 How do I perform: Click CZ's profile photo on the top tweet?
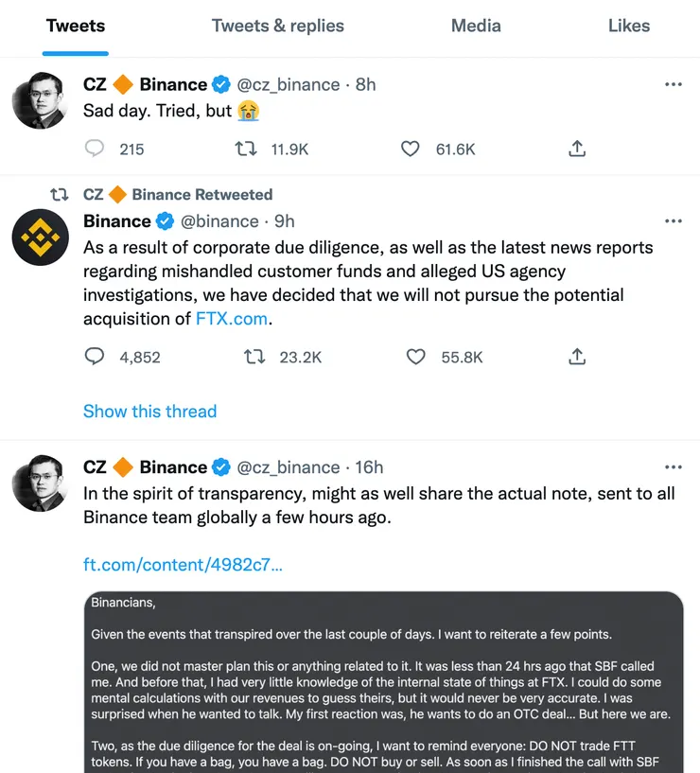tap(41, 99)
